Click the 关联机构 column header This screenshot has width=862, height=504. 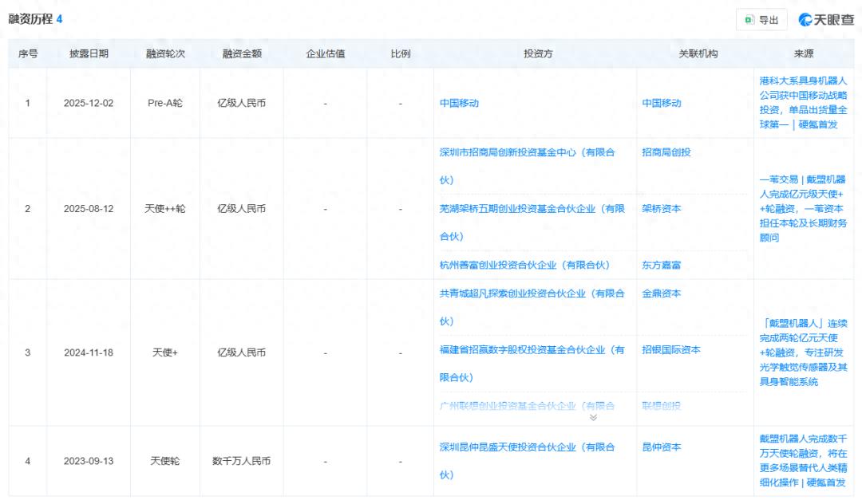pyautogui.click(x=698, y=53)
